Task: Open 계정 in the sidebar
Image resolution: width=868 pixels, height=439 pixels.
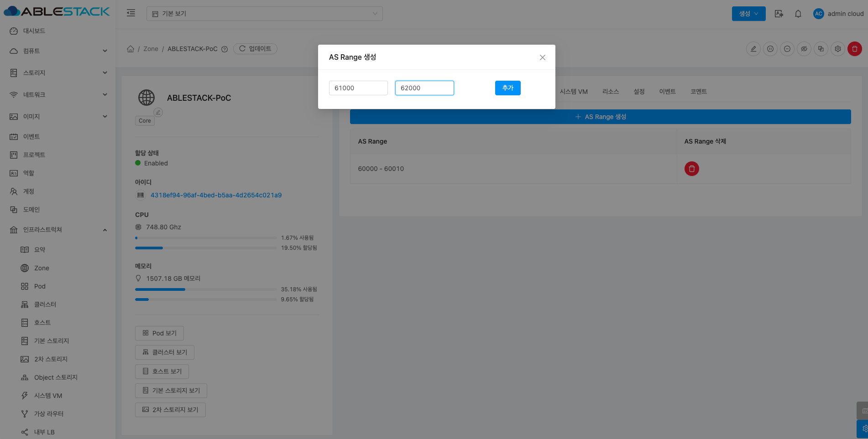Action: coord(58,191)
